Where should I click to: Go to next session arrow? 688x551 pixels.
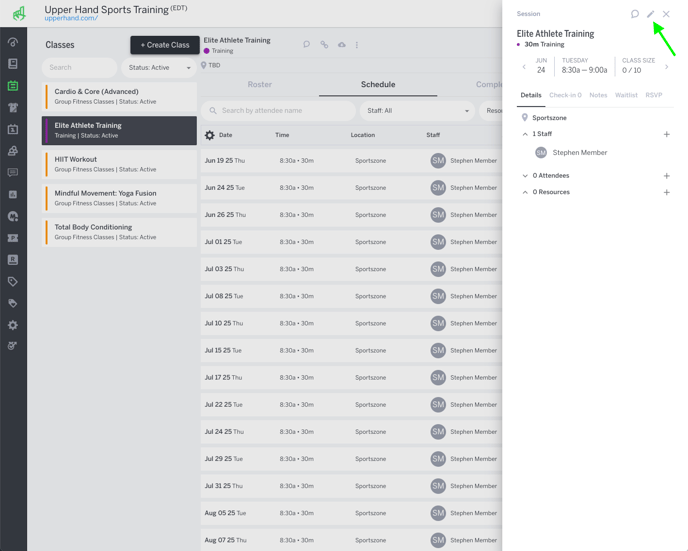pos(667,67)
